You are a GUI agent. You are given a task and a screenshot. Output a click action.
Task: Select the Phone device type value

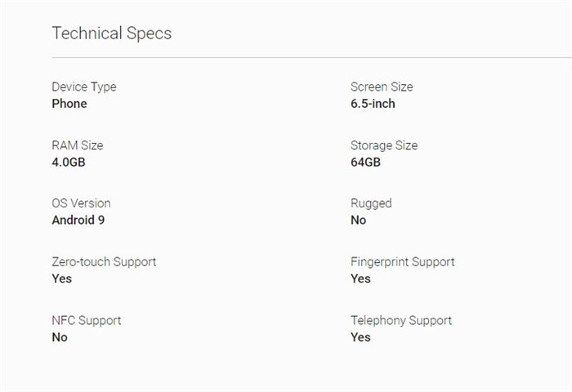point(69,104)
